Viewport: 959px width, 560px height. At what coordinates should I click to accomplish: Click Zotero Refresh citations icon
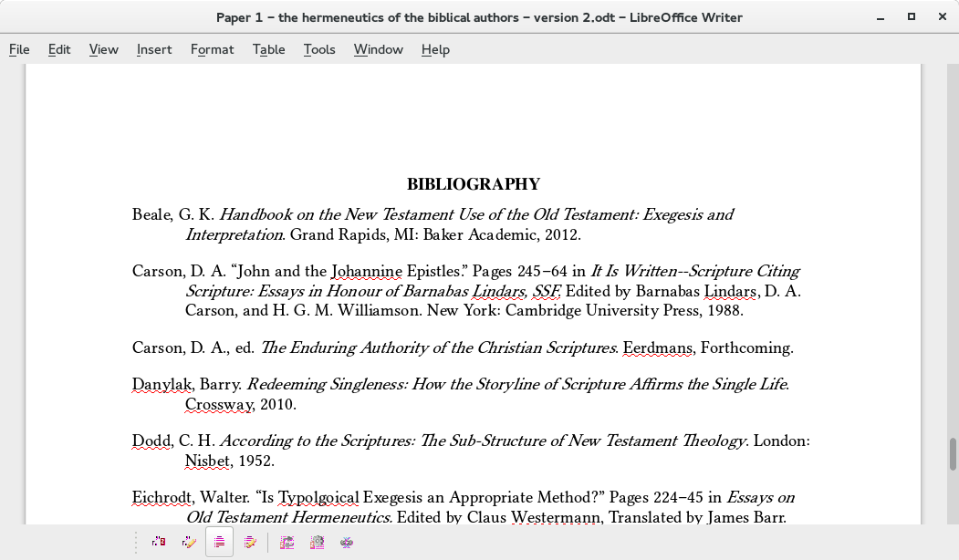(x=287, y=542)
